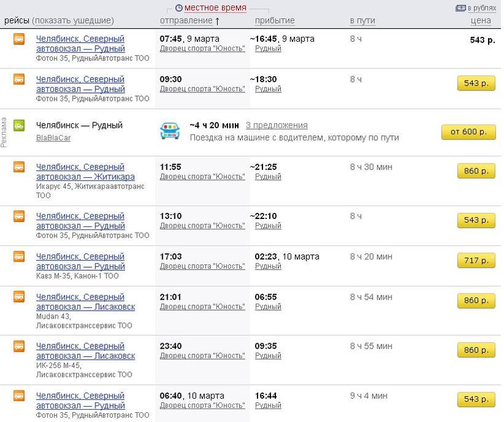Viewport: 504px width, 422px height.
Task: Click the BlaBlaCar car thumbnail image
Action: (x=170, y=130)
